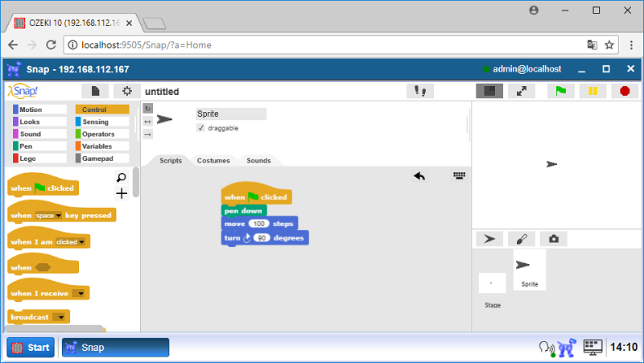Open the block search magnifier

(122, 177)
